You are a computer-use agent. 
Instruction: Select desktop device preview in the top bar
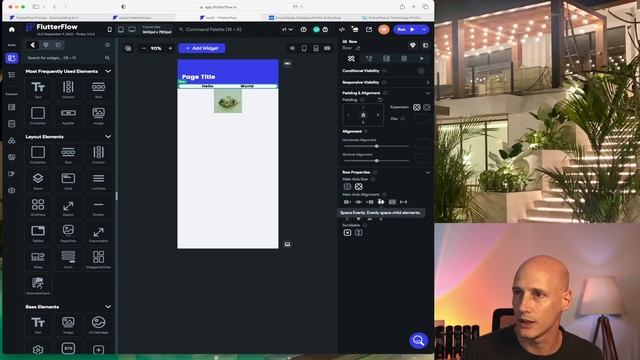pyautogui.click(x=132, y=29)
